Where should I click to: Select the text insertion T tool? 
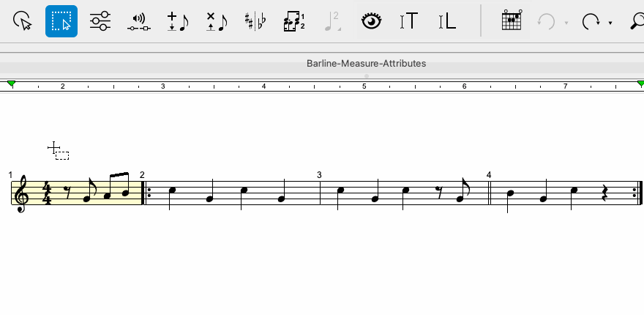pos(409,21)
